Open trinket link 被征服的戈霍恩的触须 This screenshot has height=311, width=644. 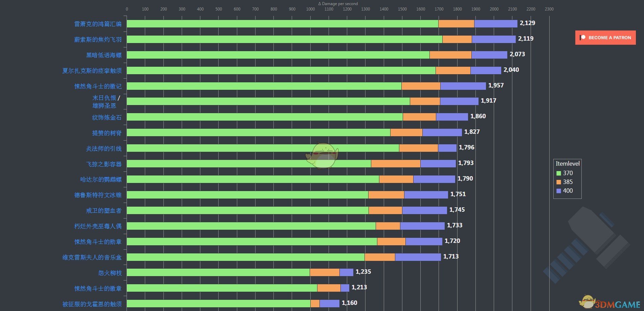tap(92, 304)
